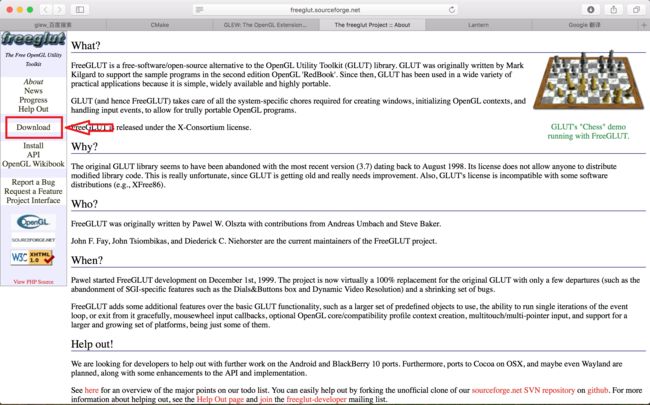Viewport: 650px width, 405px height.
Task: Go forward with Safari's forward arrow
Action: point(59,10)
